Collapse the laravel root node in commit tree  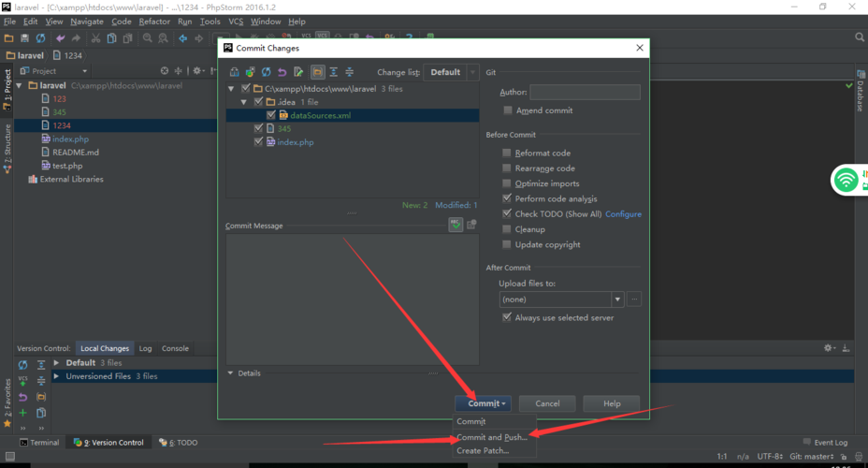(231, 89)
